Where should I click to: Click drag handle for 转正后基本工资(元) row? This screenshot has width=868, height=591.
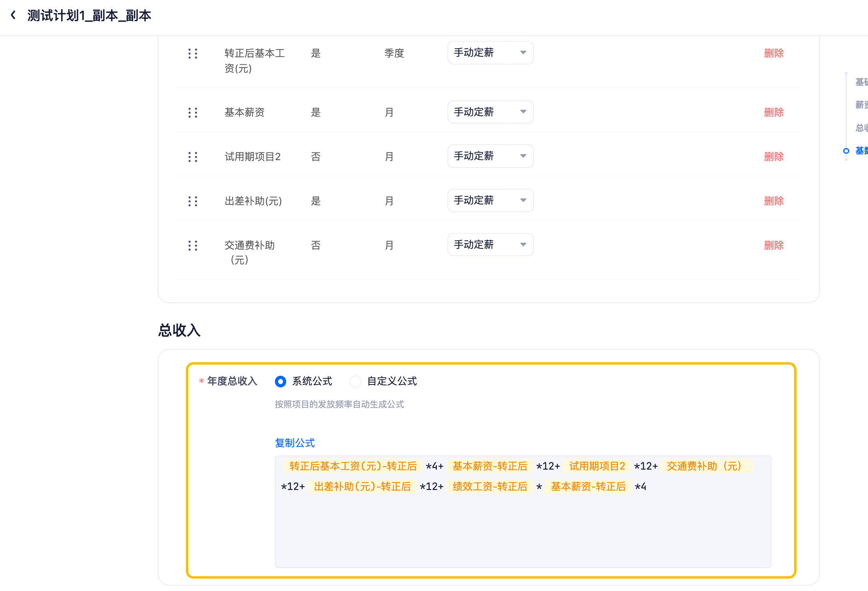pyautogui.click(x=193, y=54)
